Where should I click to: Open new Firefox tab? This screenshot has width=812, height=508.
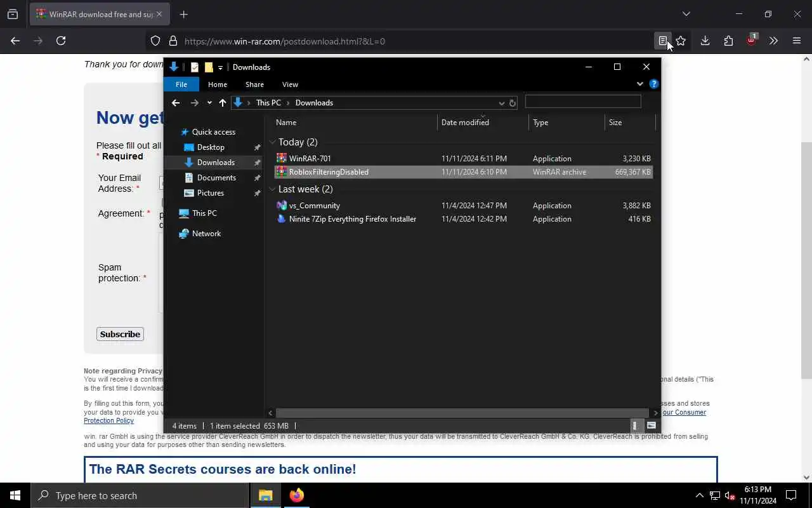coord(184,14)
